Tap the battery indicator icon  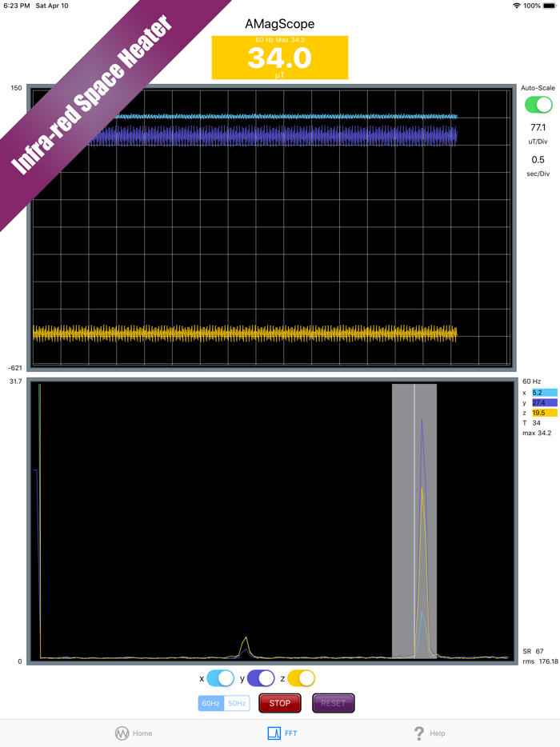tap(549, 6)
